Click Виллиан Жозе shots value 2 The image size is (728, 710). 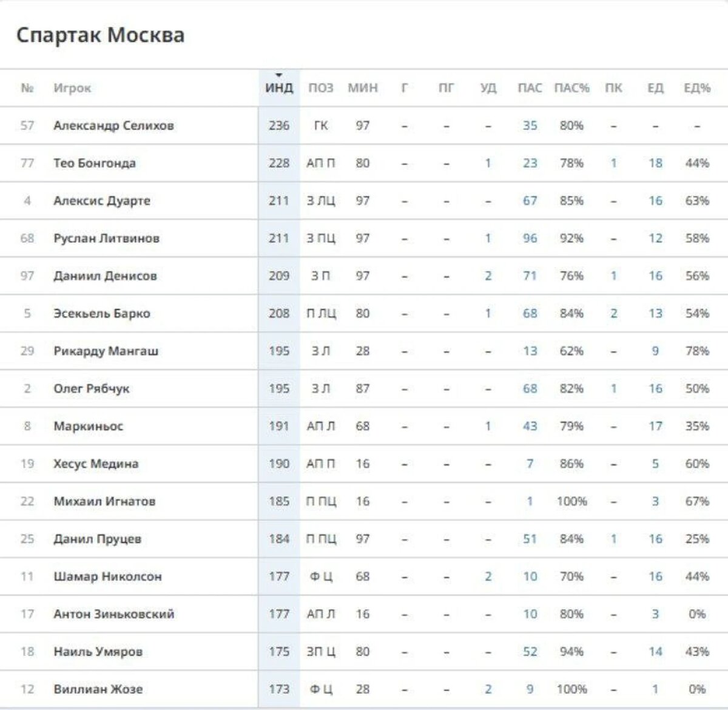click(488, 689)
